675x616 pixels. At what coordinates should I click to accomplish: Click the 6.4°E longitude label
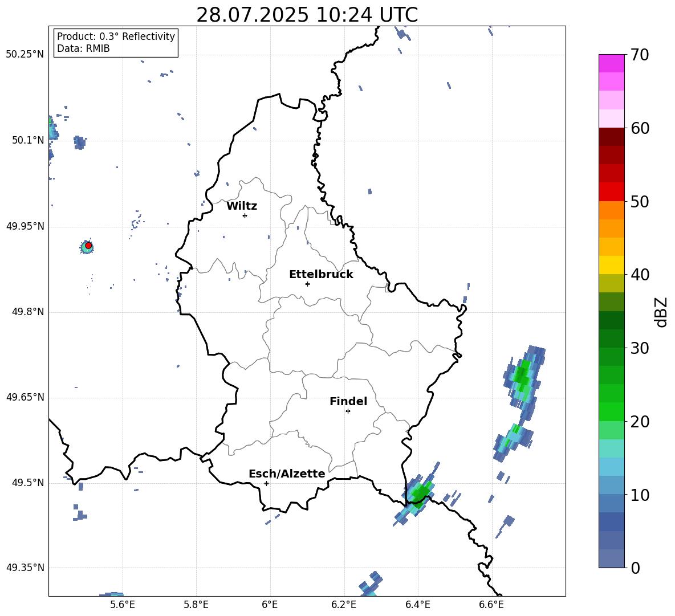(x=417, y=605)
